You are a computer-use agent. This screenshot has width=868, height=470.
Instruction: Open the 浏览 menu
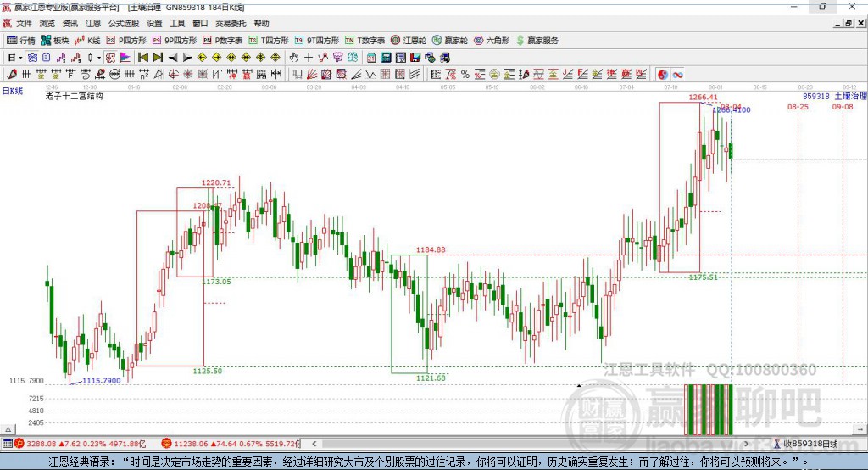pyautogui.click(x=47, y=23)
